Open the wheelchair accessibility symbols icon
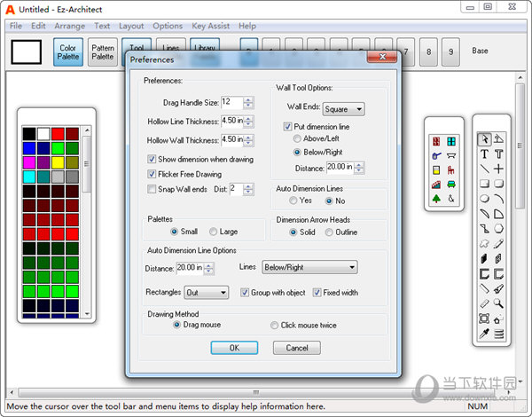This screenshot has width=532, height=417. tap(451, 199)
